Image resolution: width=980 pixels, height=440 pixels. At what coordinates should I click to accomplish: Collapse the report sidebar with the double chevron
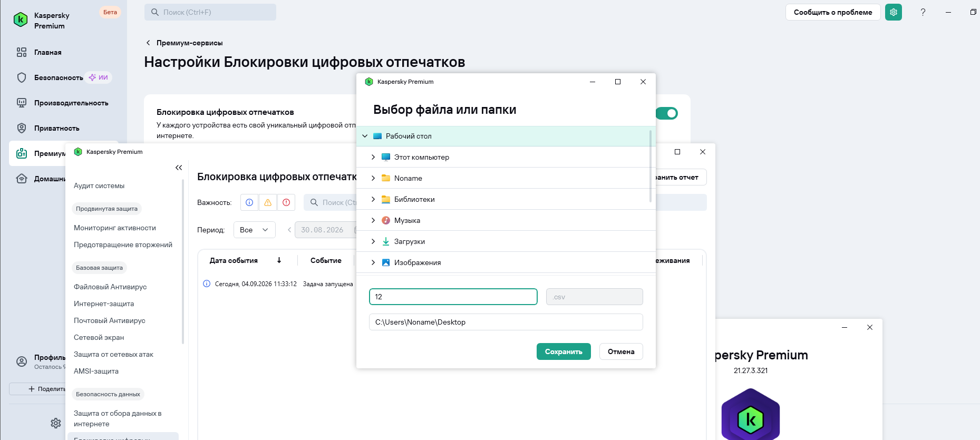click(x=179, y=168)
